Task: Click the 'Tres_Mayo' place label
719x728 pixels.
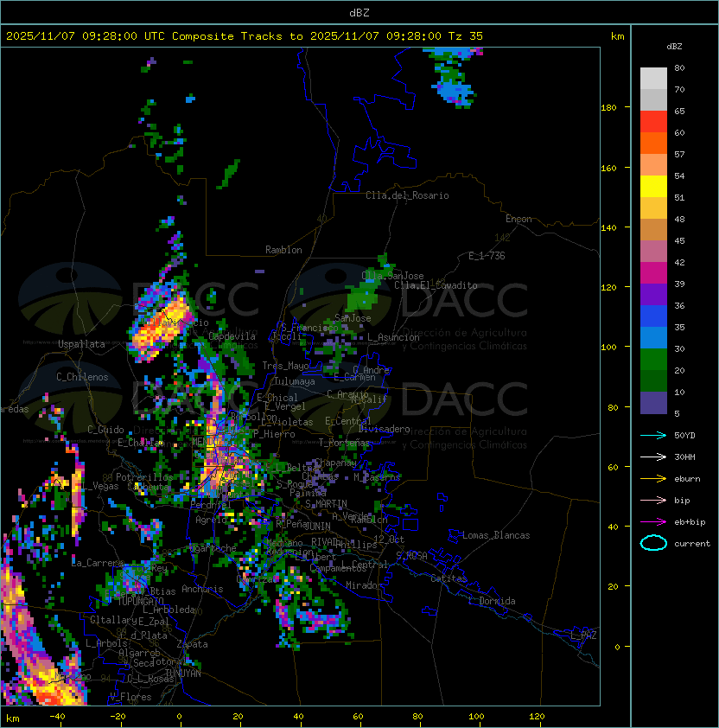Action: point(285,366)
